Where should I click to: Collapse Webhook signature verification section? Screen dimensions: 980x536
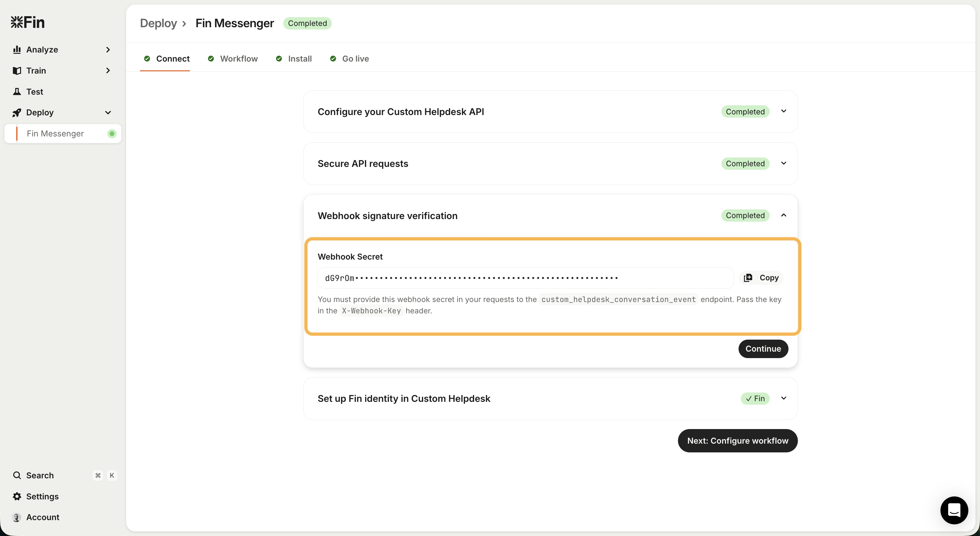783,215
